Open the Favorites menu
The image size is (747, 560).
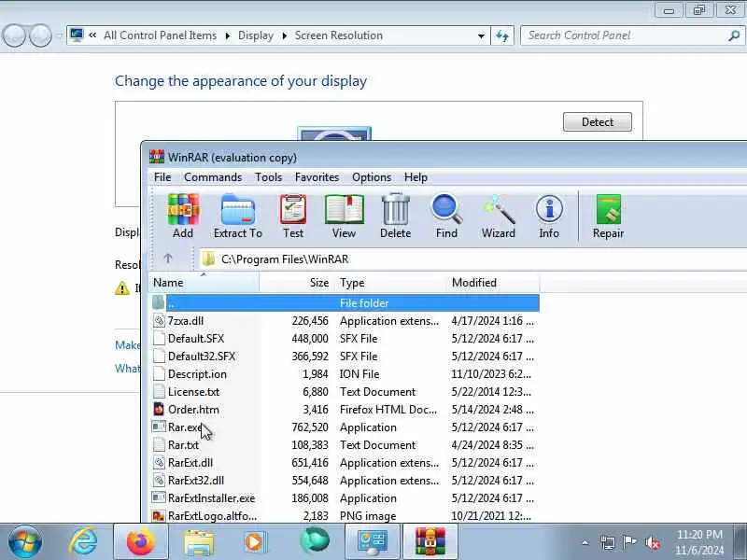pyautogui.click(x=317, y=177)
